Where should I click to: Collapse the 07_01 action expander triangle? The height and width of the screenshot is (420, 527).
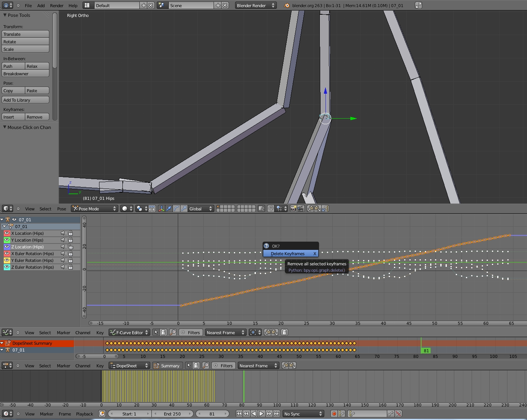coord(4,226)
